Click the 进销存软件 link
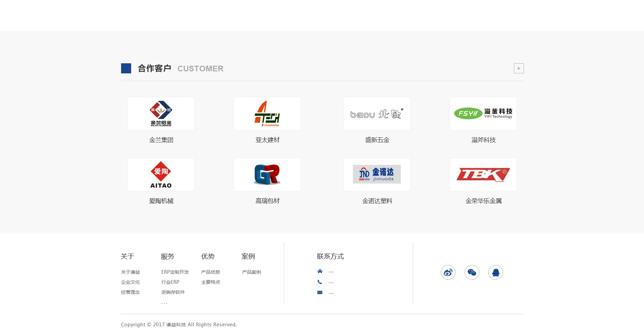 point(173,292)
